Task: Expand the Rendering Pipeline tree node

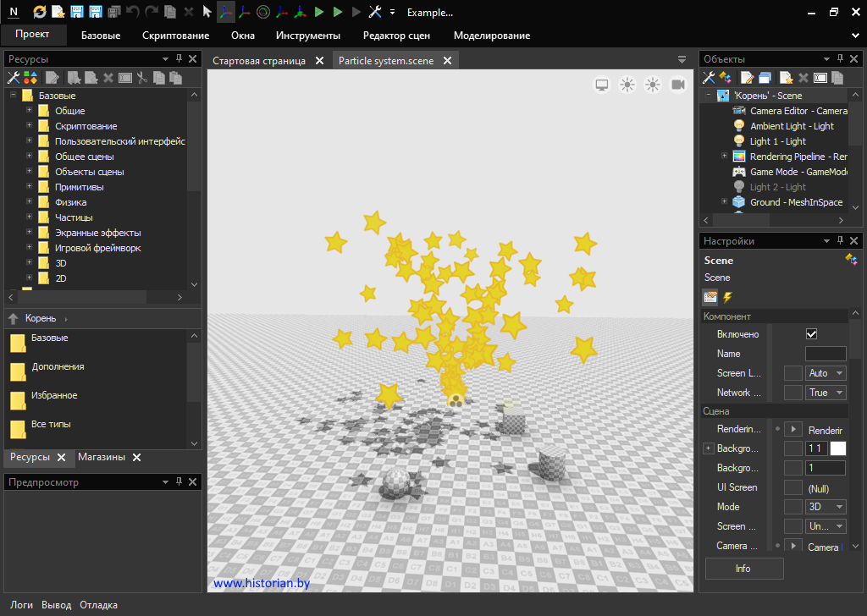Action: coord(724,157)
